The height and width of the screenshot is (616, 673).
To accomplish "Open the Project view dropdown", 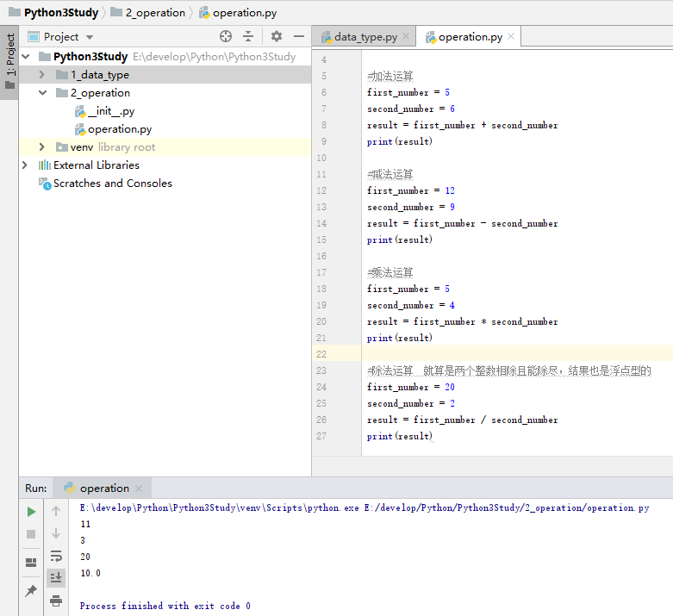I will (x=90, y=37).
